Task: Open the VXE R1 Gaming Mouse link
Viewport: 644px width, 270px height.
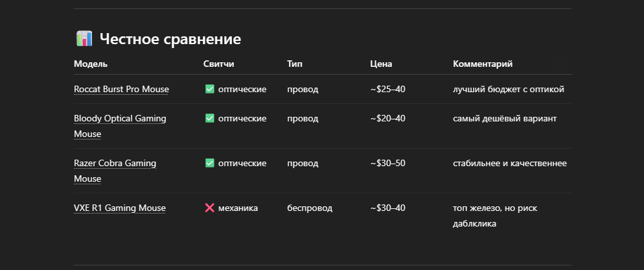Action: coord(119,208)
